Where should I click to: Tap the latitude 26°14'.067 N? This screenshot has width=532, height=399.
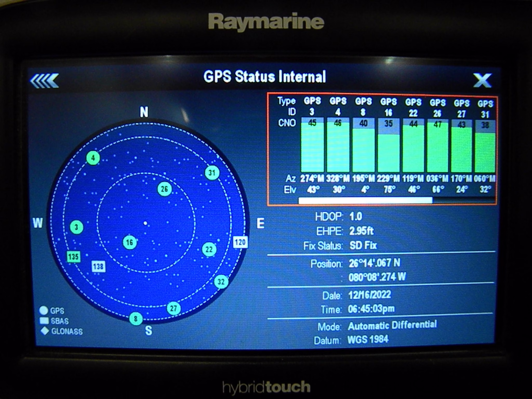375,263
